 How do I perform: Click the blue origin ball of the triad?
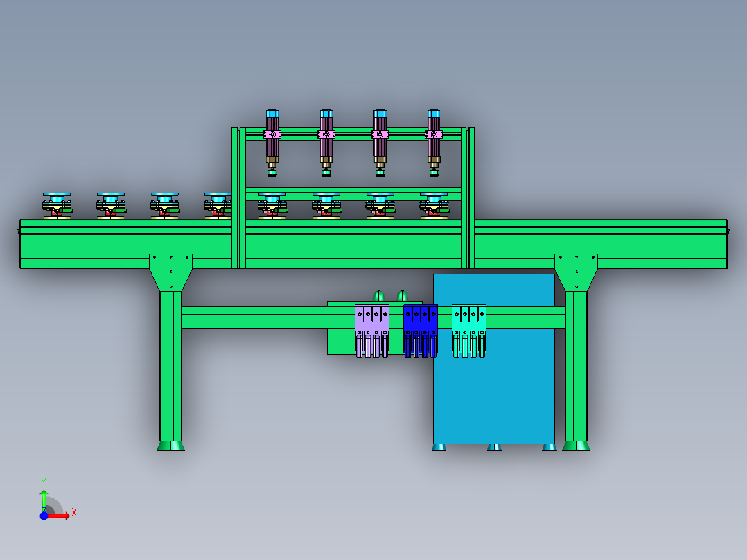(44, 516)
